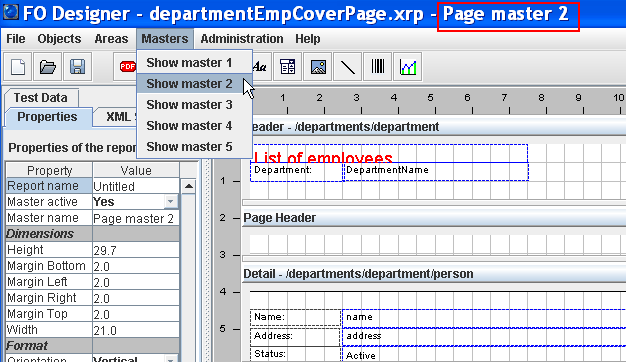Select the chart tool icon
This screenshot has width=626, height=362.
[x=408, y=67]
